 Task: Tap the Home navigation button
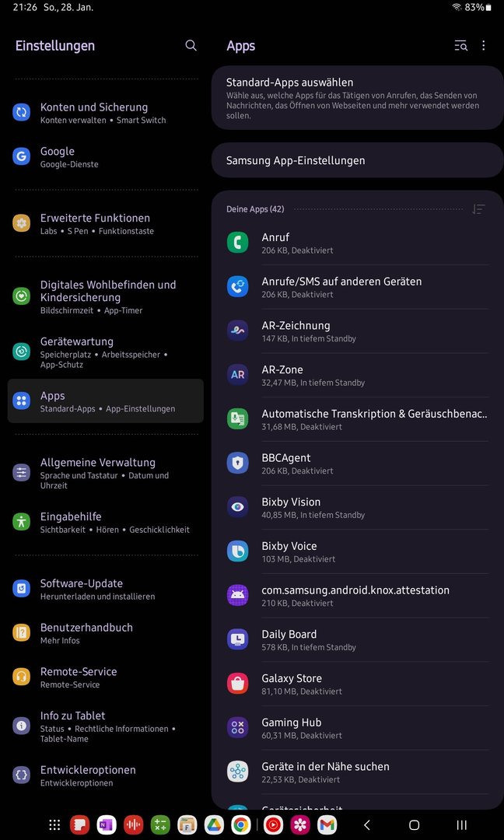pos(414,825)
